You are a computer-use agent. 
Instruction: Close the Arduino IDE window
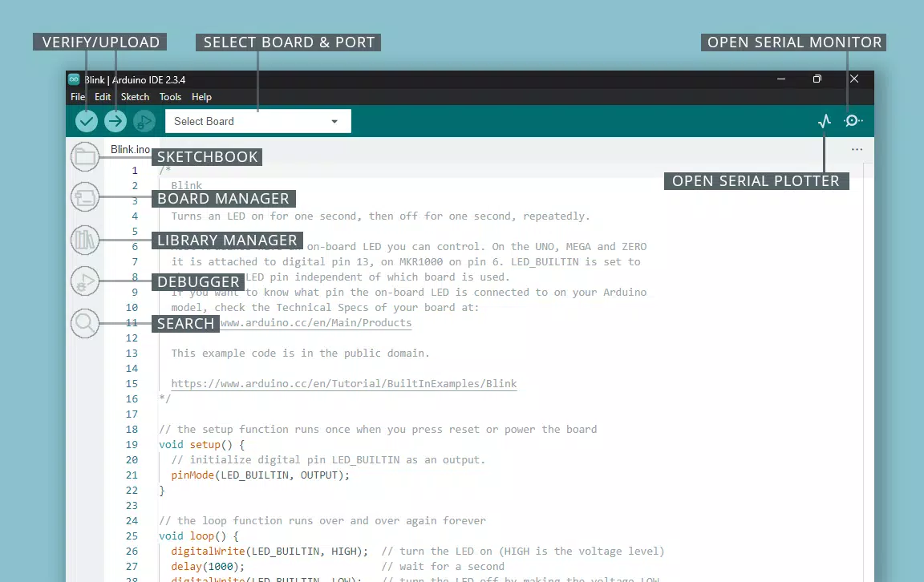pos(854,79)
